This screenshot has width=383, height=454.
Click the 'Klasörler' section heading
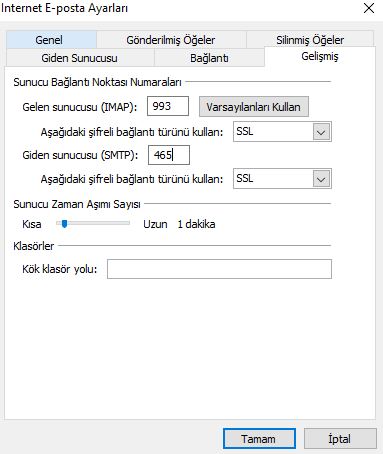click(x=34, y=246)
